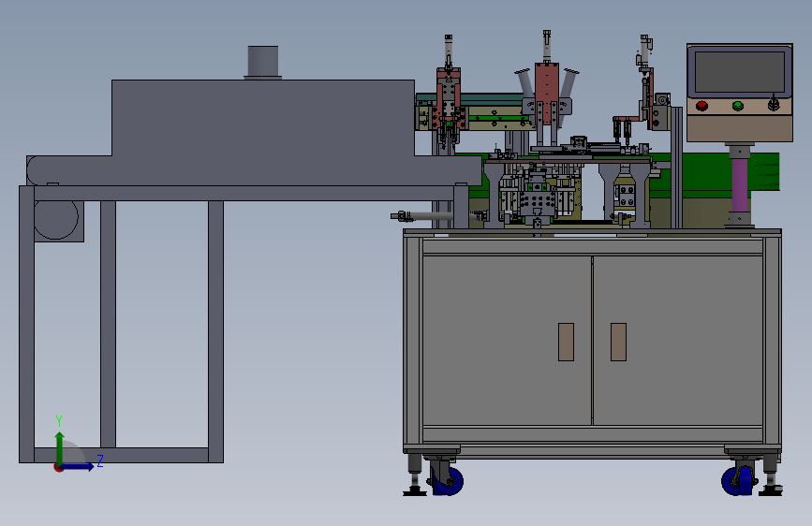The width and height of the screenshot is (812, 526).
Task: Click the green Y axis of the triad
Action: coord(60,448)
